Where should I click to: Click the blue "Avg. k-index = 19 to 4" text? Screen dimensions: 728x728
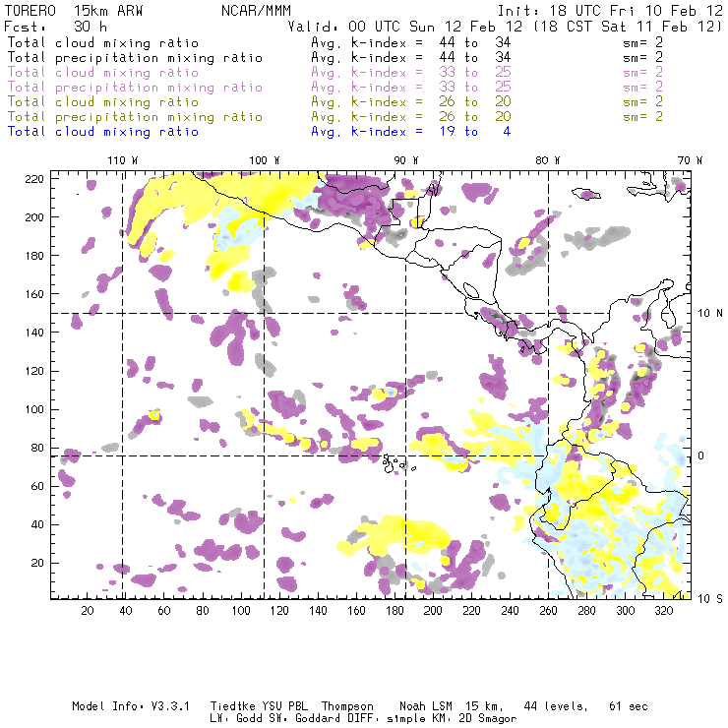pyautogui.click(x=411, y=132)
